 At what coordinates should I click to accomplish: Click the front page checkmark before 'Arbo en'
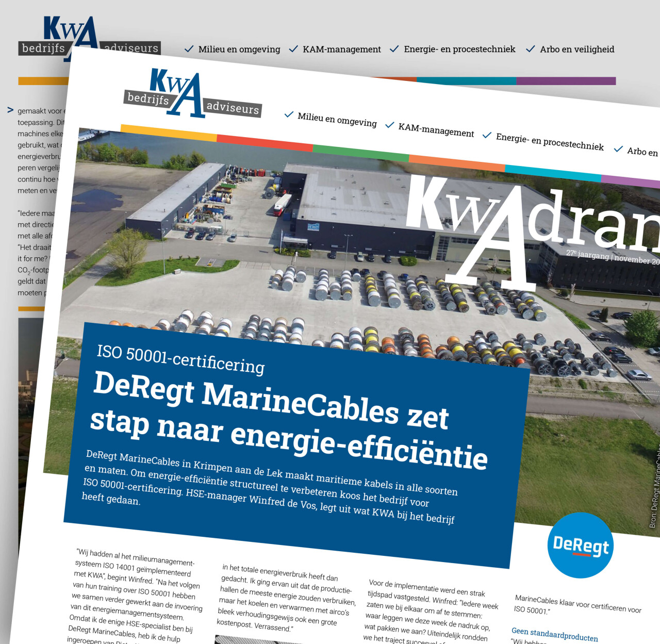(618, 149)
